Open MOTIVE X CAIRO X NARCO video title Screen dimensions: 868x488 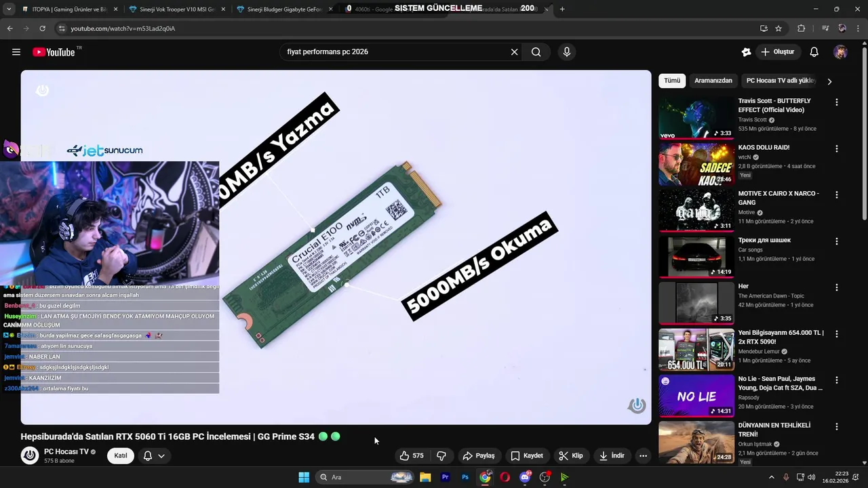(778, 198)
